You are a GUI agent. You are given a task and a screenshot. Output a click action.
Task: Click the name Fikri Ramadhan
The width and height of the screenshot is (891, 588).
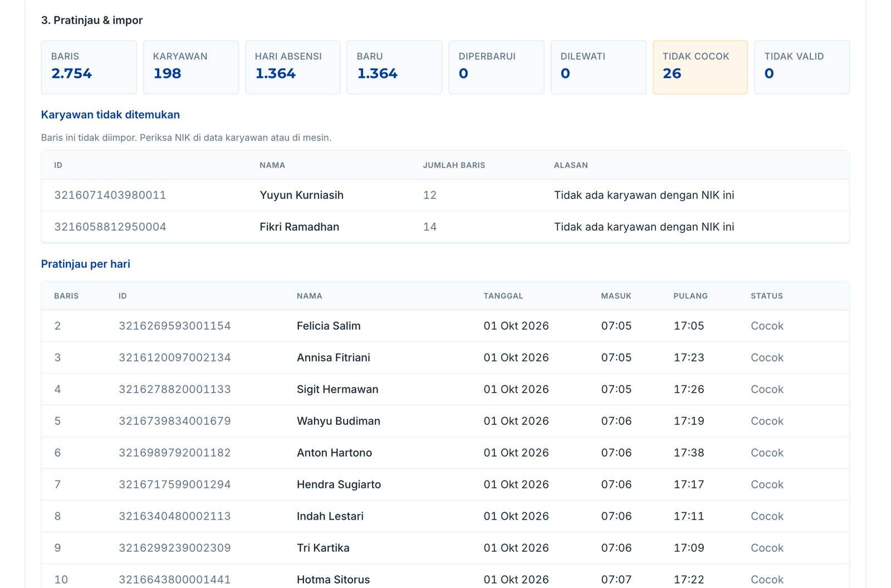click(x=299, y=227)
